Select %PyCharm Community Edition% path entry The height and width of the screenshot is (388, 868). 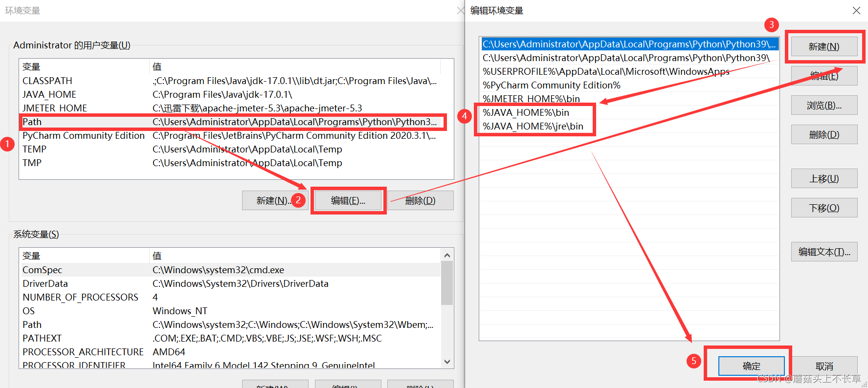pos(629,85)
